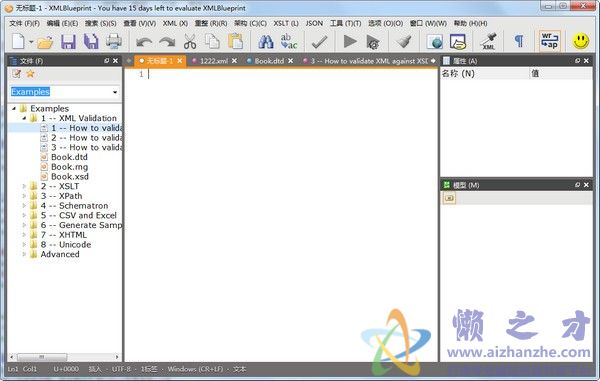Screen dimensions: 600x381
Task: Toggle word wrap with the wrap icon
Action: [550, 41]
